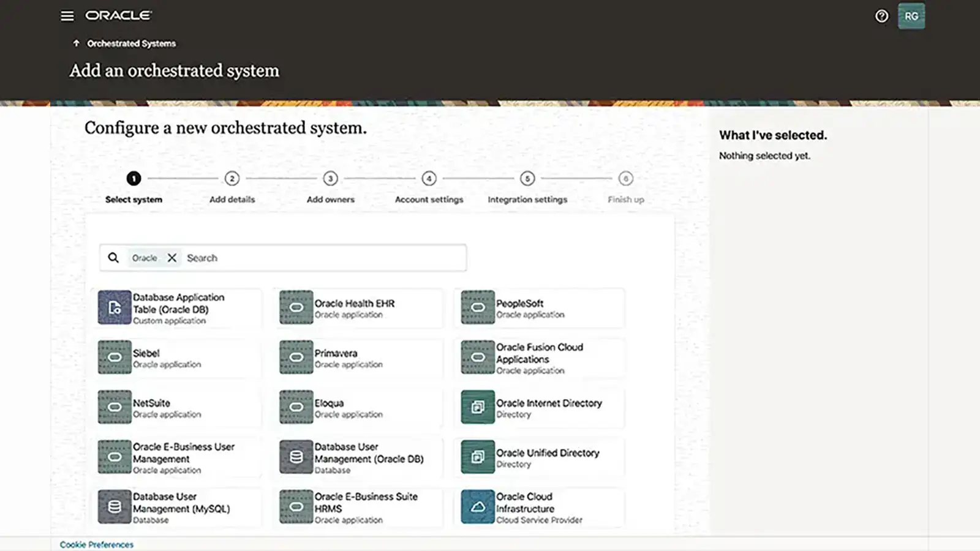Click the 'Cloud Service Provider' subtitle text
980x551 pixels.
tap(540, 520)
